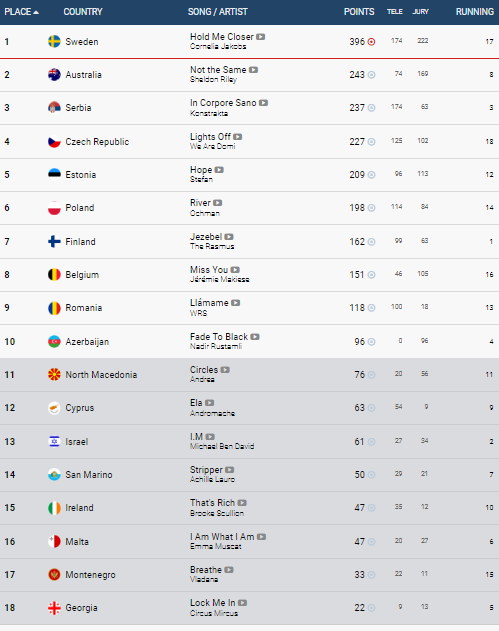Sort by POINTS column header
499x631 pixels.
pyautogui.click(x=359, y=12)
